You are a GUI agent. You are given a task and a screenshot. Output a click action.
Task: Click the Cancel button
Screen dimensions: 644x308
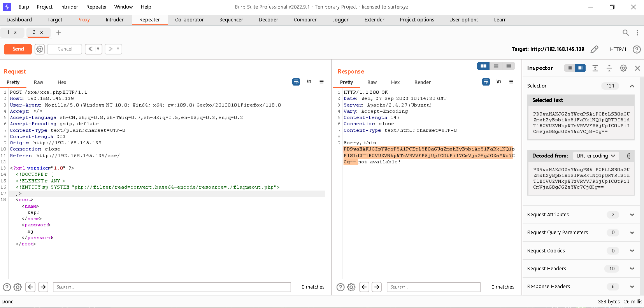tap(65, 49)
